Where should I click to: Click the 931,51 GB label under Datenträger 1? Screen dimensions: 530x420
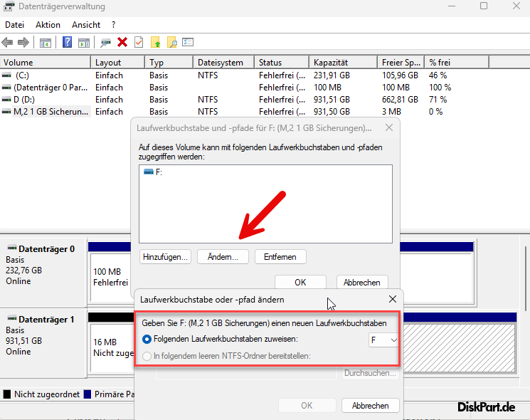(23, 341)
